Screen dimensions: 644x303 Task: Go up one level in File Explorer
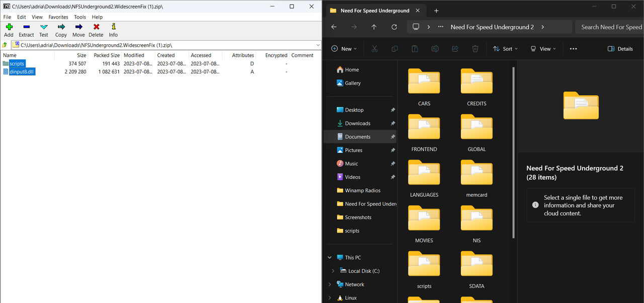(374, 27)
